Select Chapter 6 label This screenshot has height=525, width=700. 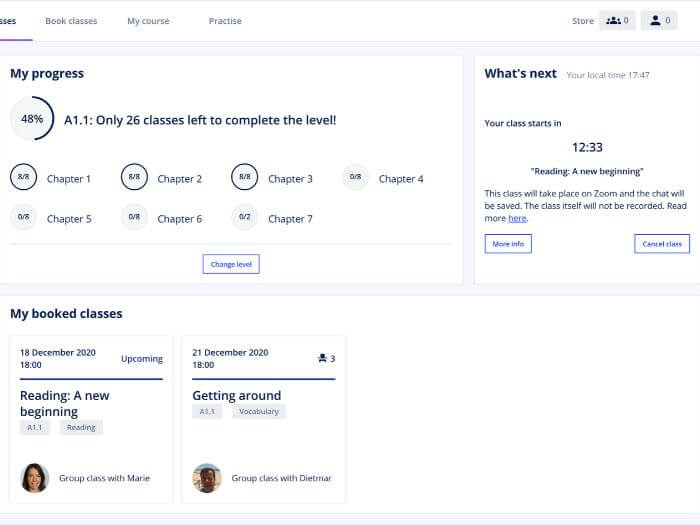click(x=179, y=219)
